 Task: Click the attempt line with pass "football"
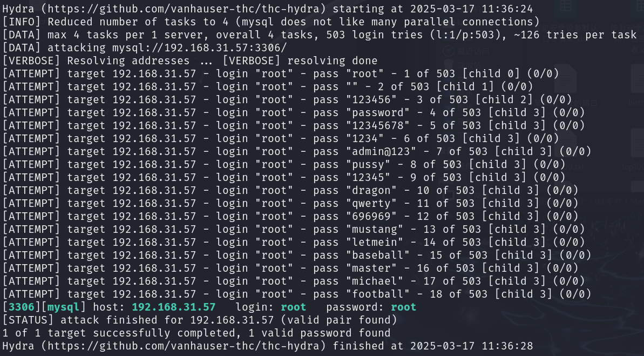coord(296,294)
